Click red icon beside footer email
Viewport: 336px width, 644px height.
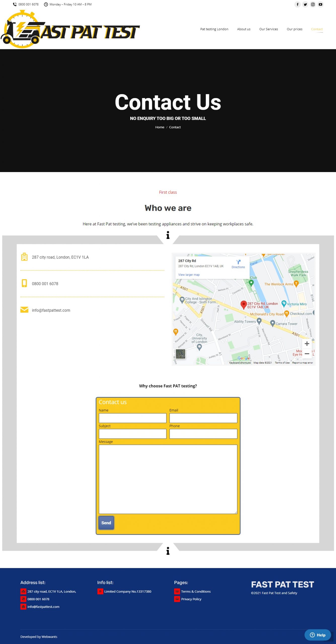click(x=23, y=607)
